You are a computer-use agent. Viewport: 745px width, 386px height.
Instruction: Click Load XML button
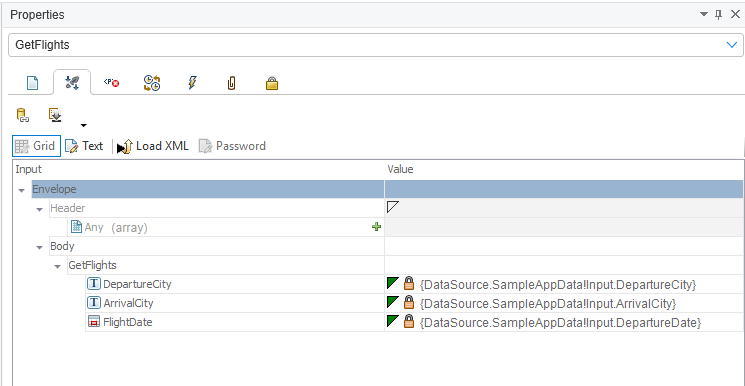[x=153, y=146]
